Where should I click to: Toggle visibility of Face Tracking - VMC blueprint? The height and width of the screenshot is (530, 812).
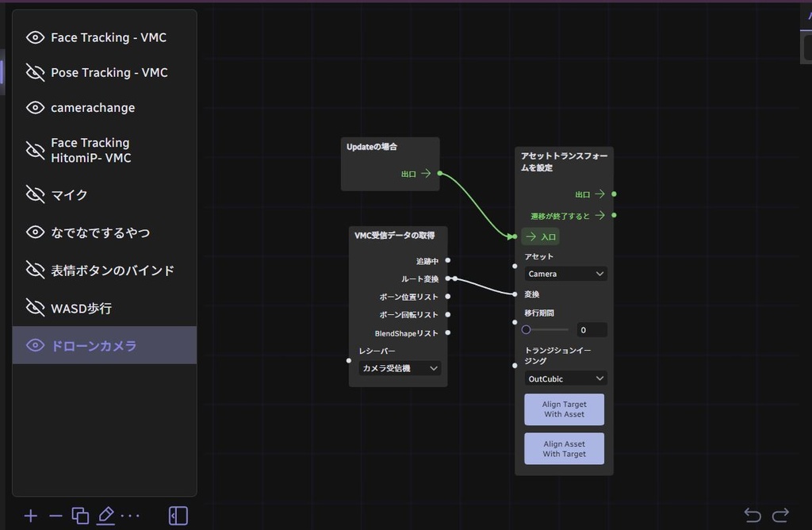point(35,37)
